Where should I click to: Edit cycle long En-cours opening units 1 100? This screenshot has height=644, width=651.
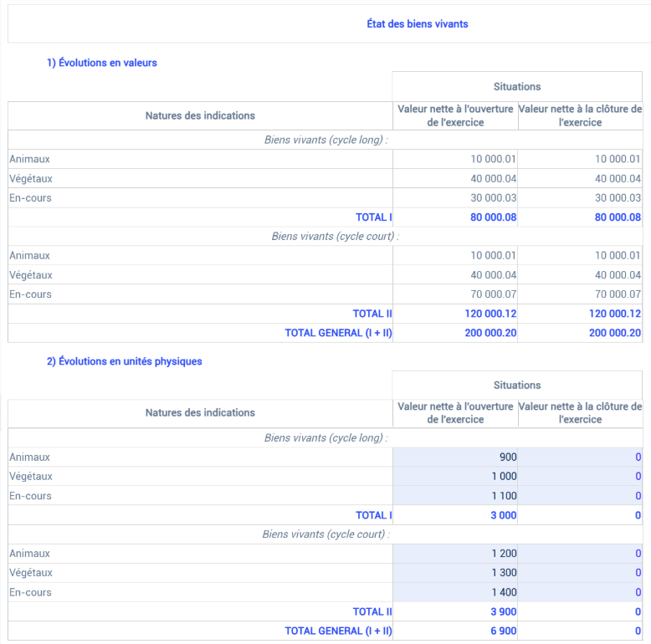(x=455, y=495)
